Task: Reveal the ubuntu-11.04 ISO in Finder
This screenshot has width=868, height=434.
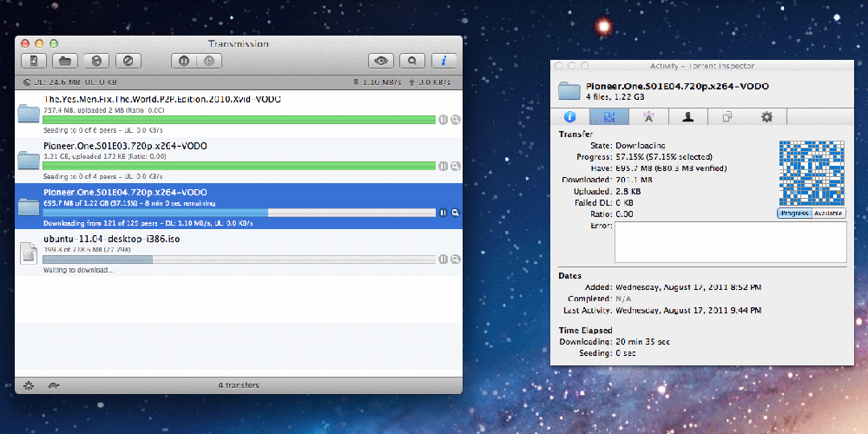Action: [454, 259]
